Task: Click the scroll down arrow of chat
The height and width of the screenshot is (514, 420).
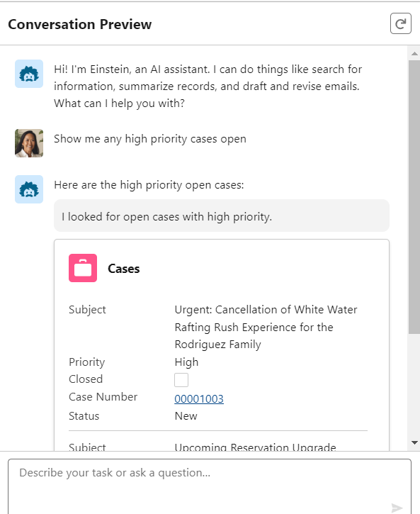Action: click(x=414, y=442)
